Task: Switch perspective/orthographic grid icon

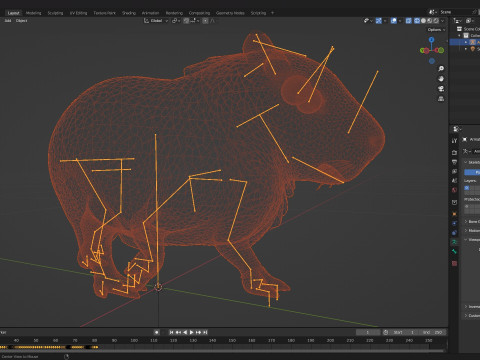Action: click(441, 99)
